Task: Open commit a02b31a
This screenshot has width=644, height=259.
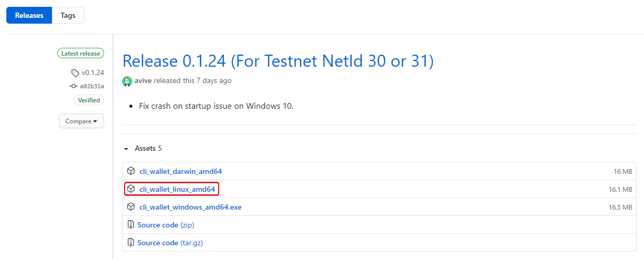Action: pos(92,86)
